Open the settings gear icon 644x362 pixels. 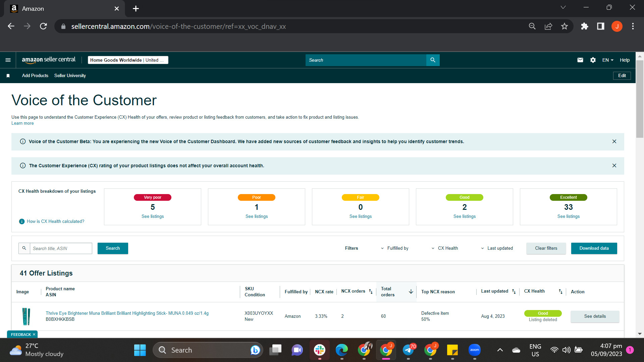[593, 60]
